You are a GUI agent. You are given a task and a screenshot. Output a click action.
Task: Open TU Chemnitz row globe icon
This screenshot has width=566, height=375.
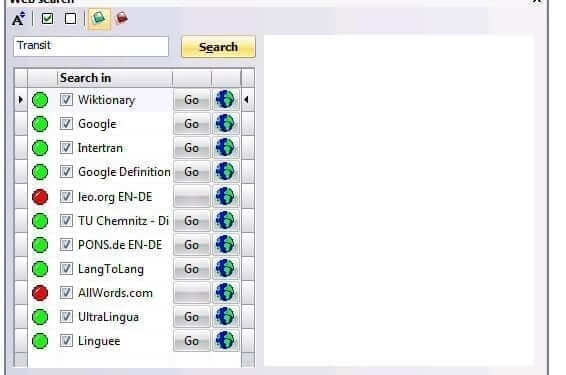[225, 221]
